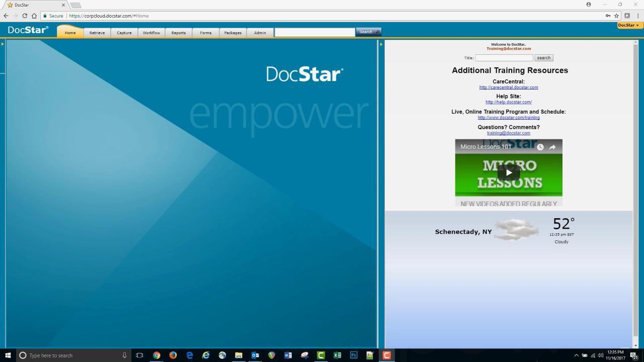This screenshot has width=644, height=362.
Task: Open the help.docstar.com link
Action: point(509,102)
